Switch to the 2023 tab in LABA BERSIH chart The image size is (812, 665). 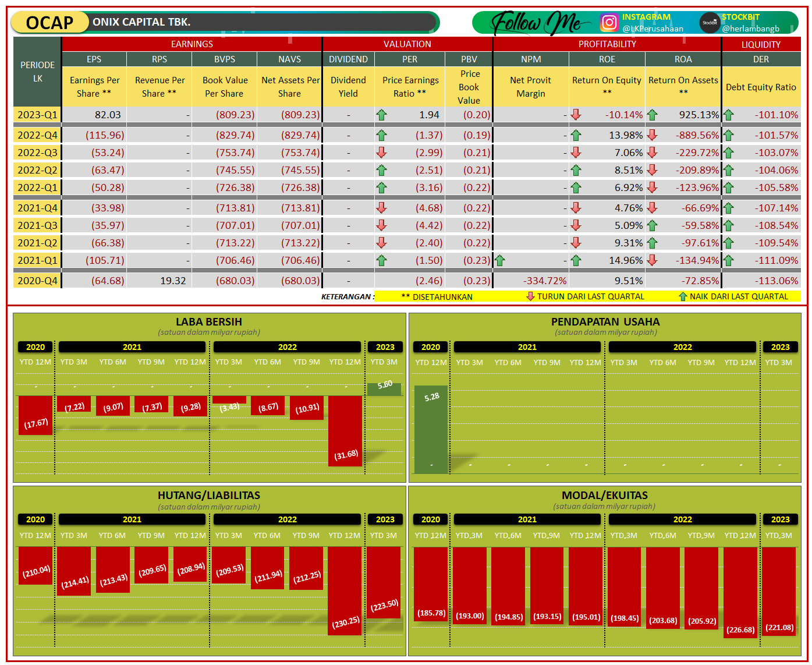(385, 347)
